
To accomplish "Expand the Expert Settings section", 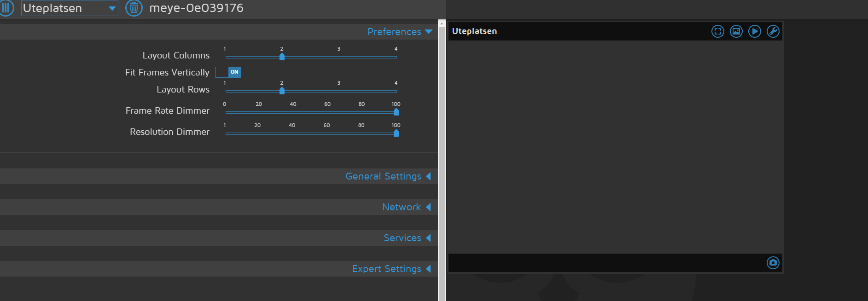I will pos(391,269).
